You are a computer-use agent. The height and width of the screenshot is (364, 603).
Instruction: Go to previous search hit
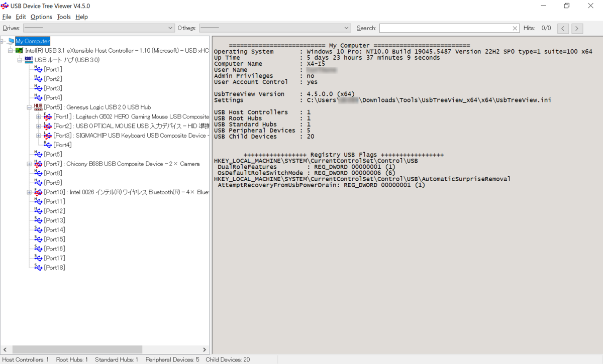tap(563, 28)
